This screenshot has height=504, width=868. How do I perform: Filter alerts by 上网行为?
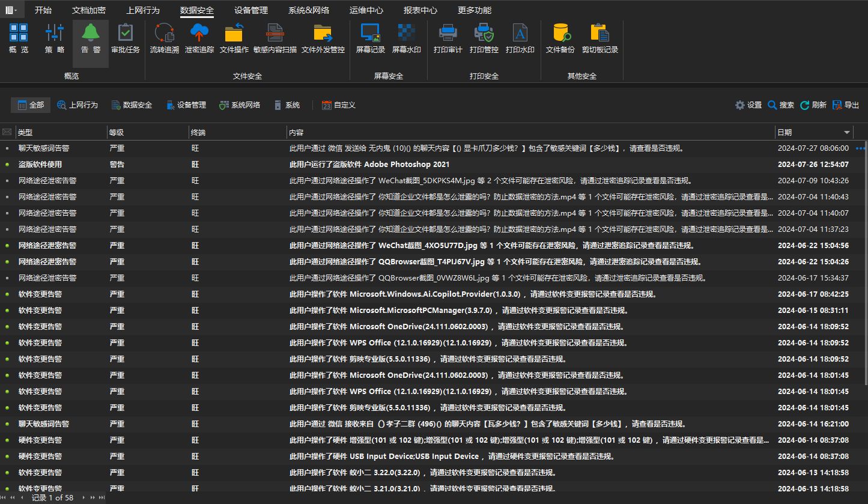coord(77,105)
